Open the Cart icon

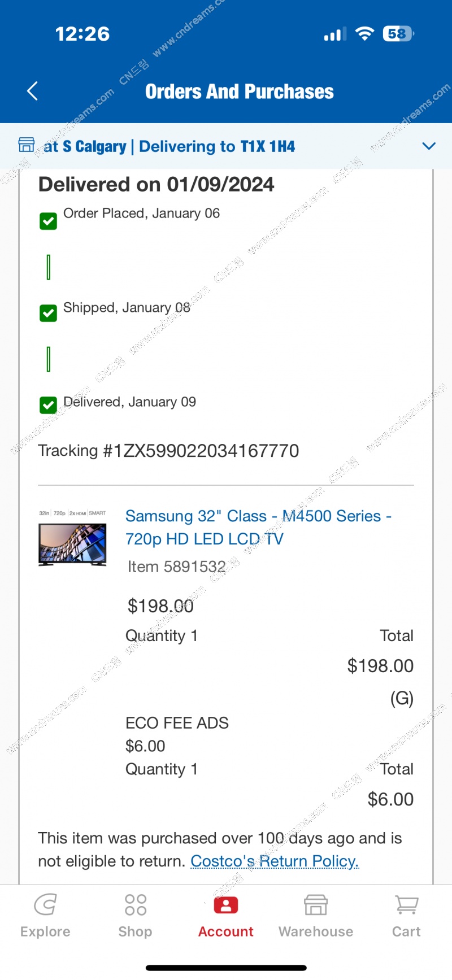pyautogui.click(x=406, y=904)
